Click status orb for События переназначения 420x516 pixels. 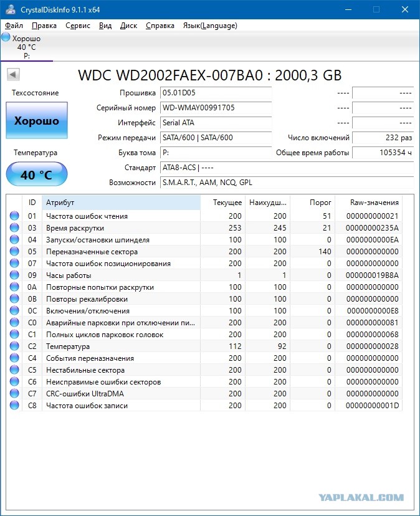14,358
